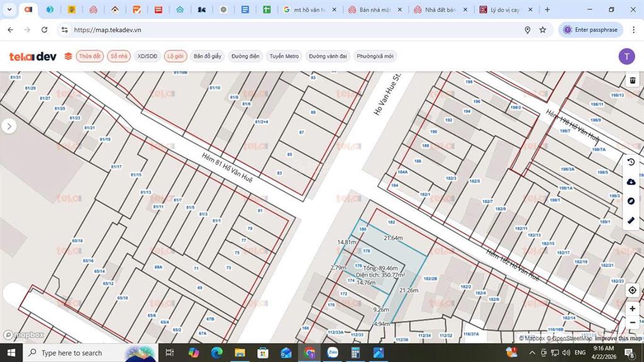Click the Windows search box
The width and height of the screenshot is (644, 362).
point(91,353)
